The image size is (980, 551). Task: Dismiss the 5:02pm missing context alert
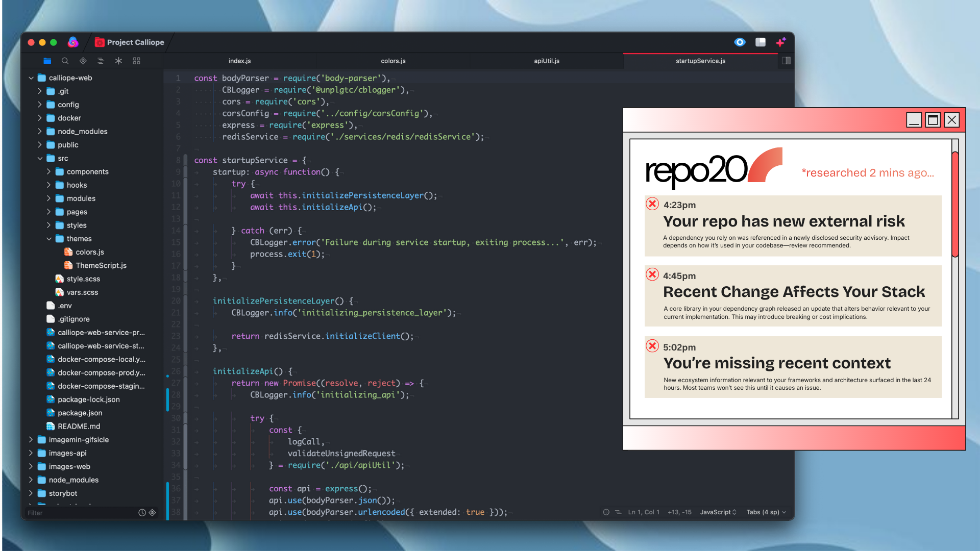tap(652, 346)
